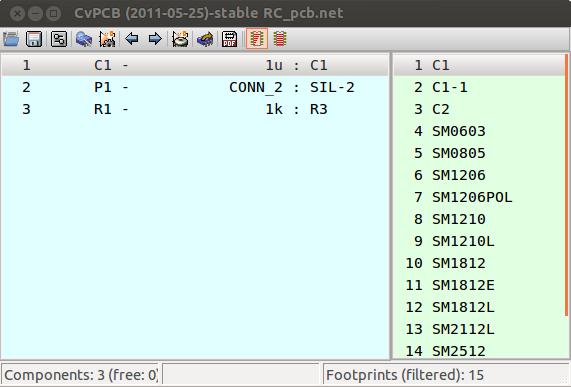The image size is (571, 387).
Task: Click the footprint list vertical scrollbar
Action: pos(567,185)
